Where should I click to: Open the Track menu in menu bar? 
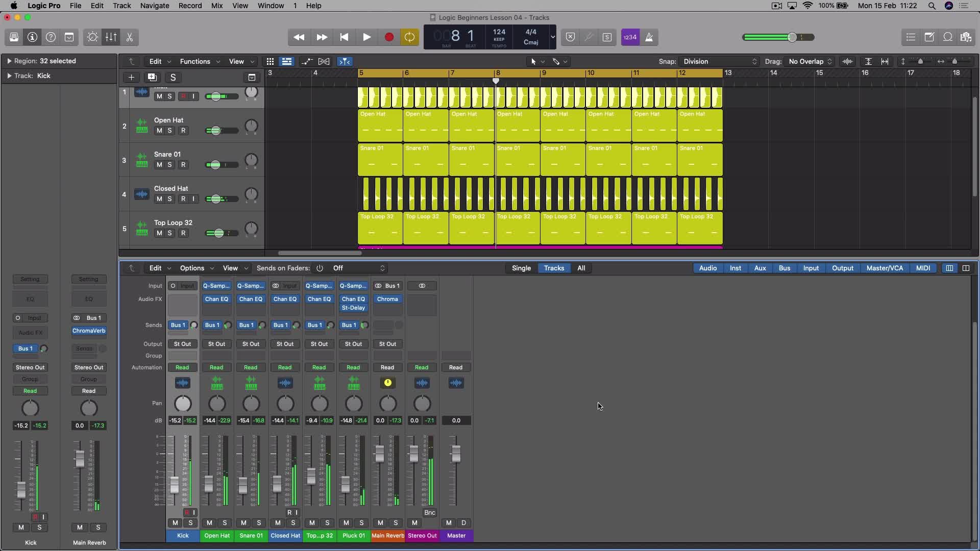click(121, 6)
